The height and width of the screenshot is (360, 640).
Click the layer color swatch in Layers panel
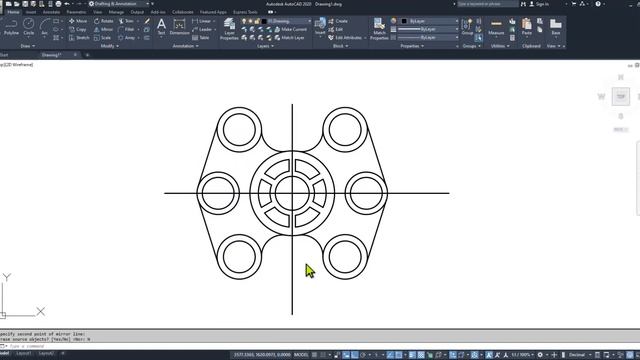coord(264,21)
